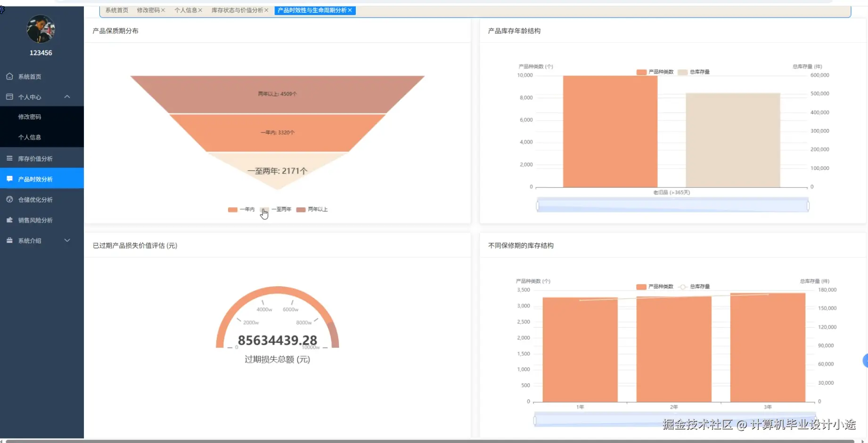Click the gauge value 85634439.28
This screenshot has width=868, height=443.
278,340
